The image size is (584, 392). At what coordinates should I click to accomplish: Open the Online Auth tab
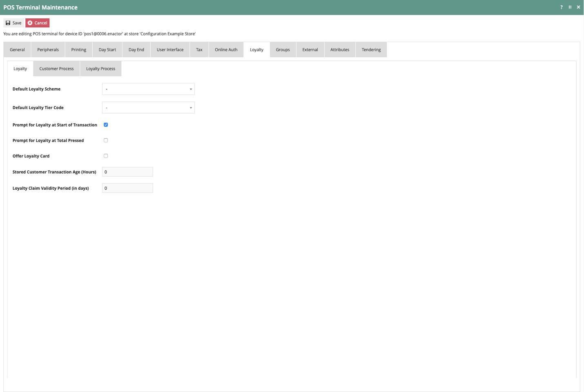[226, 50]
